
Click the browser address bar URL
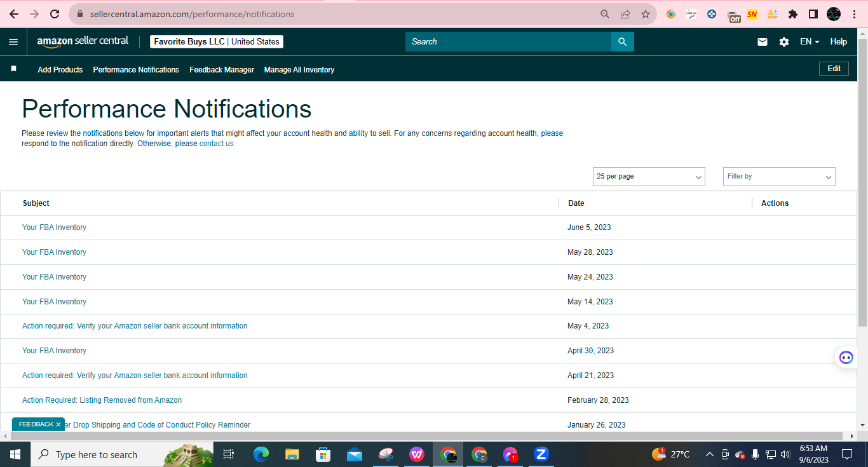click(x=192, y=14)
